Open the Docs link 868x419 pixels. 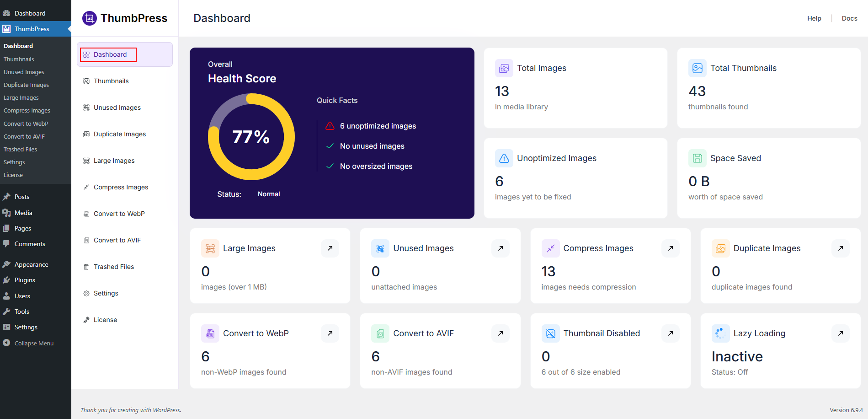(849, 18)
